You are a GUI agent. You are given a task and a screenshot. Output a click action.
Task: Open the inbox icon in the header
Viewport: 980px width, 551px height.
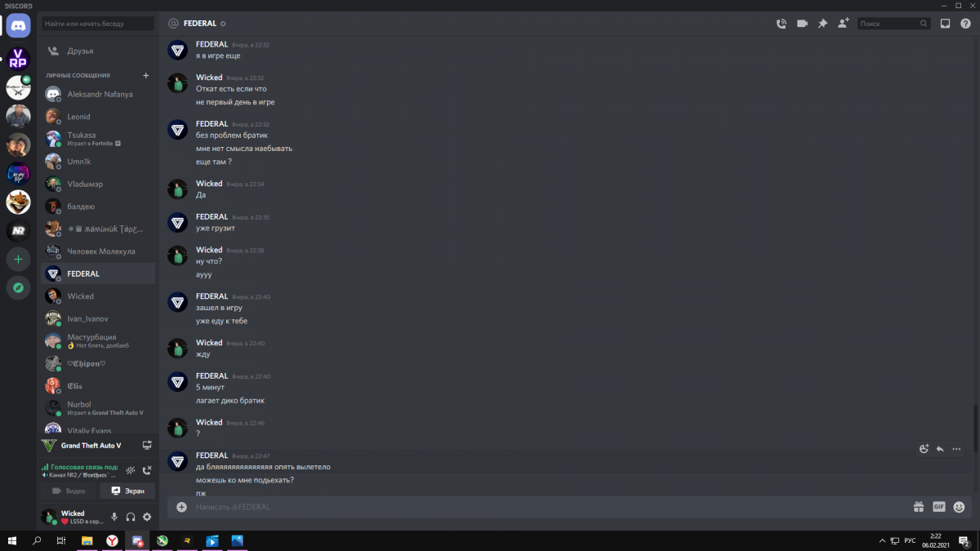point(945,24)
